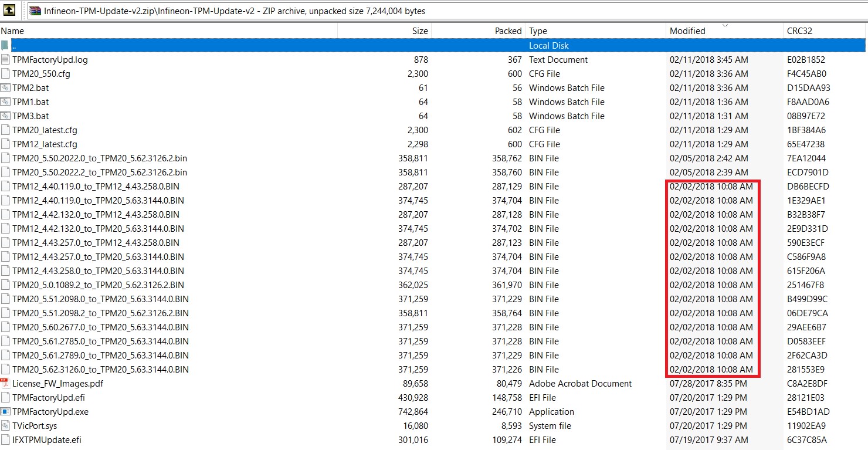Click modified date 02/11/2018 3:45 AM
Image resolution: width=868 pixels, height=450 pixels.
coord(708,60)
